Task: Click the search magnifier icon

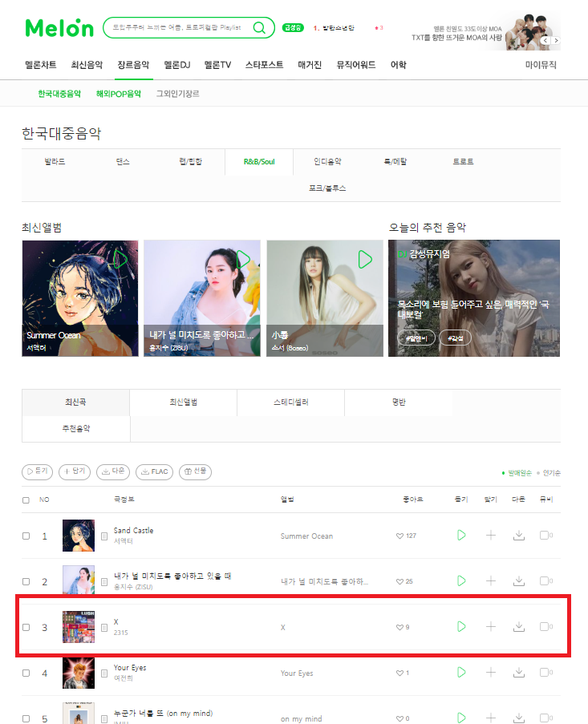Action: (260, 28)
